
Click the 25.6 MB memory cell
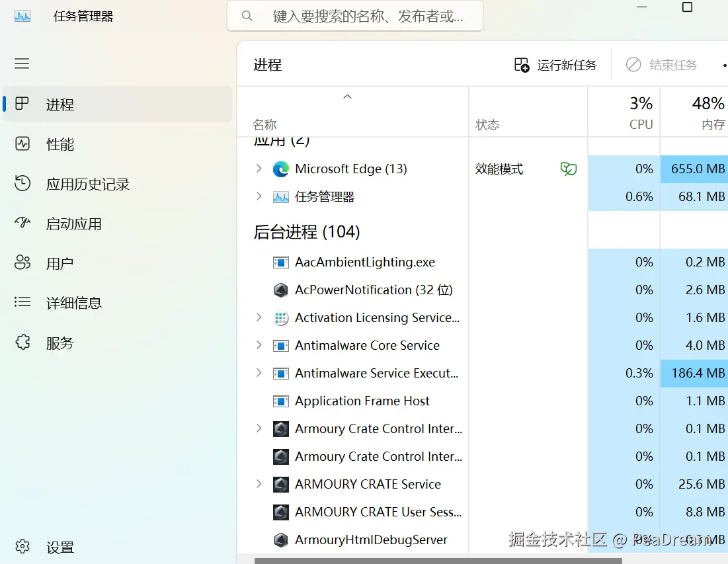click(x=694, y=484)
